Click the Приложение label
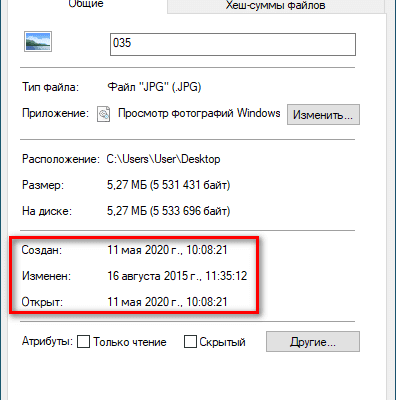This screenshot has height=400, width=396. click(x=55, y=113)
